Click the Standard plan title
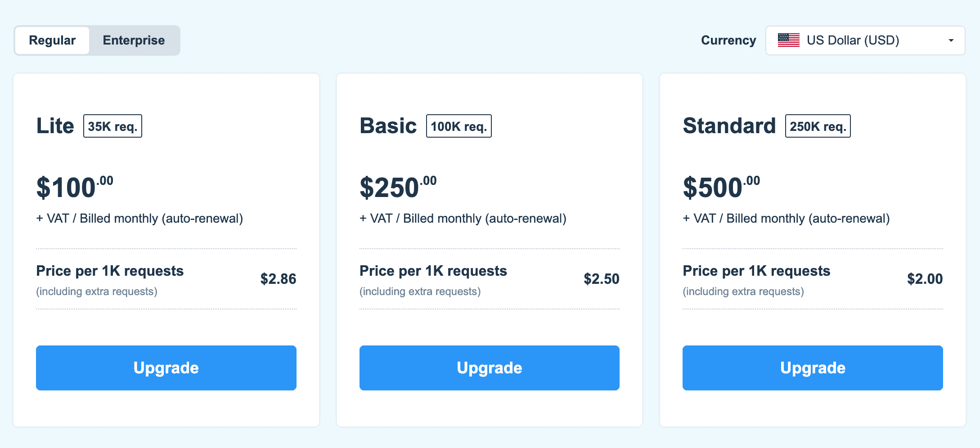The width and height of the screenshot is (980, 448). 729,126
